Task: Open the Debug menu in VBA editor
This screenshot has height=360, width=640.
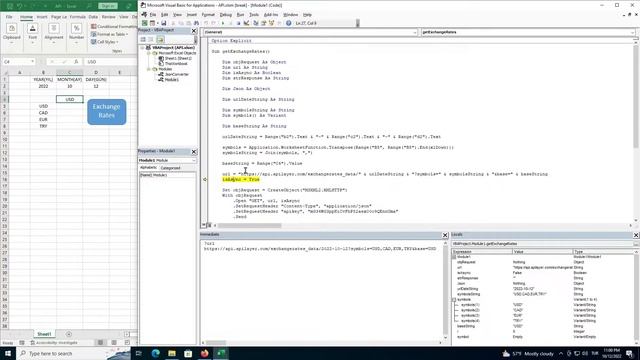Action: [x=225, y=15]
